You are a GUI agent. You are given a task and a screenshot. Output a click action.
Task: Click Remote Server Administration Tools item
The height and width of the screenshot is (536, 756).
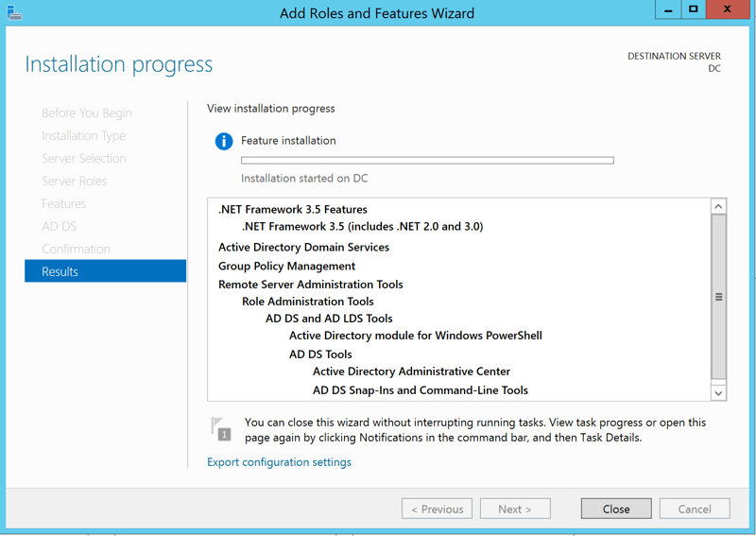(x=310, y=284)
